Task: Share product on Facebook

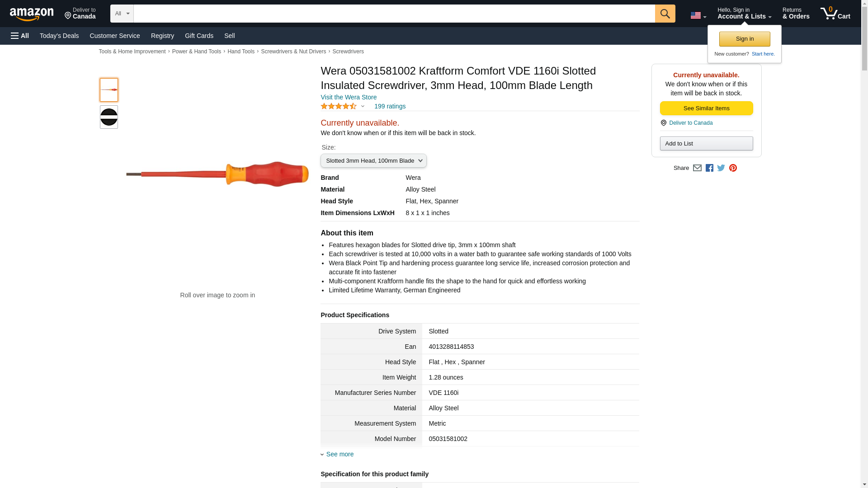Action: tap(709, 168)
